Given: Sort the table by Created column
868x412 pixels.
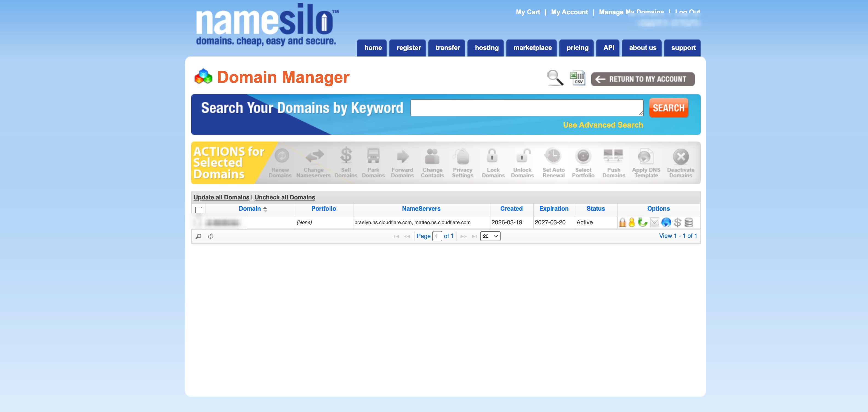Looking at the screenshot, I should (x=511, y=209).
